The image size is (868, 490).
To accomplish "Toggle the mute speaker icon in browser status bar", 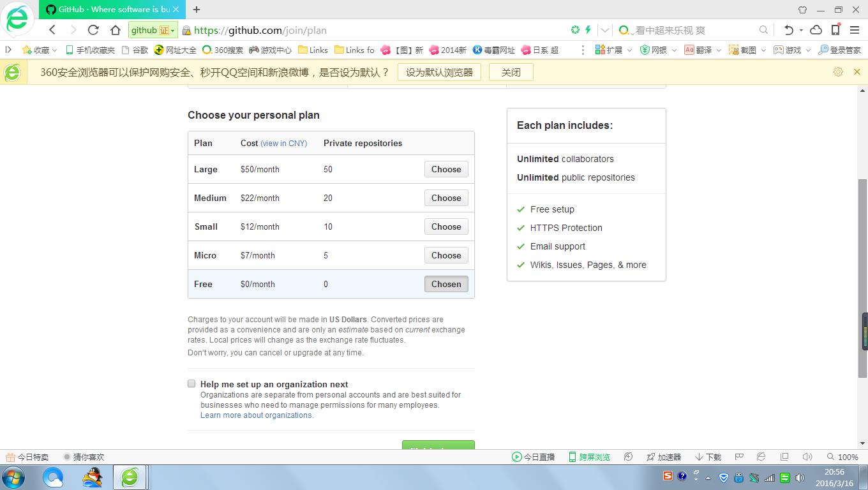I will point(807,457).
